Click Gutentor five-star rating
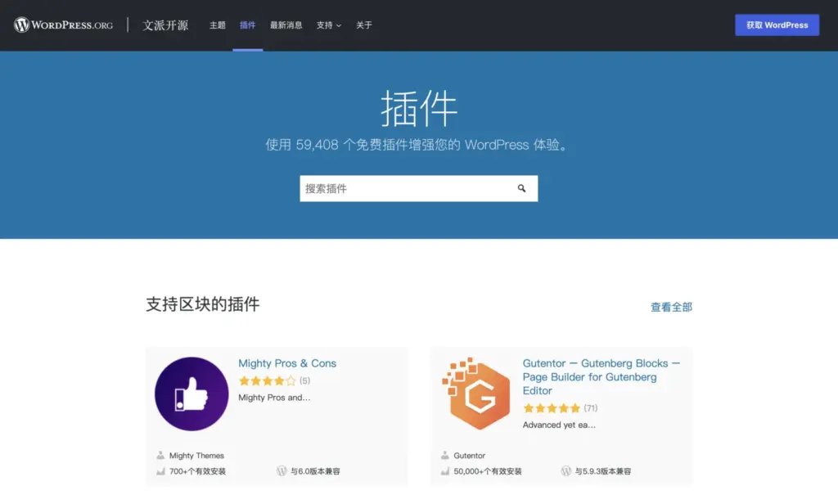Viewport: 838px width, 504px height. [x=552, y=408]
